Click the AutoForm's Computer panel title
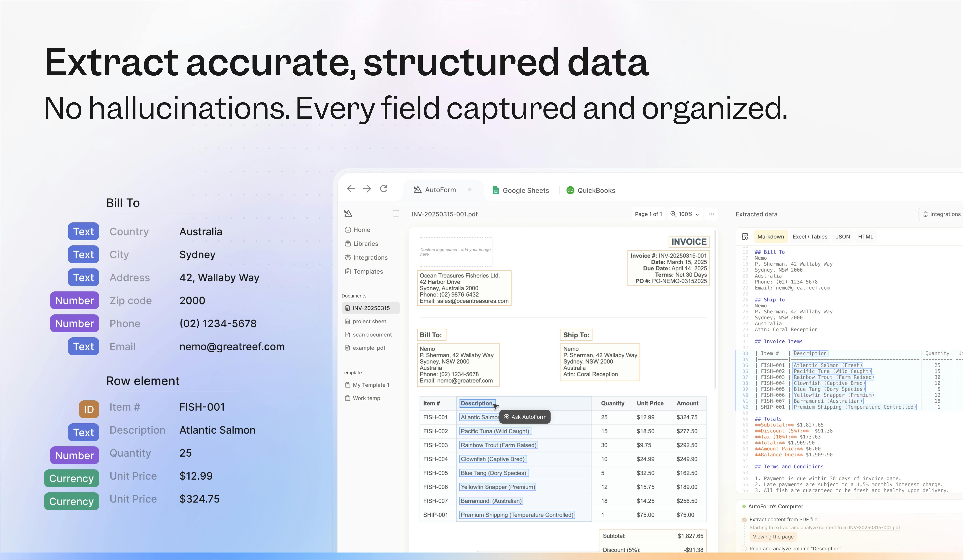 point(775,507)
